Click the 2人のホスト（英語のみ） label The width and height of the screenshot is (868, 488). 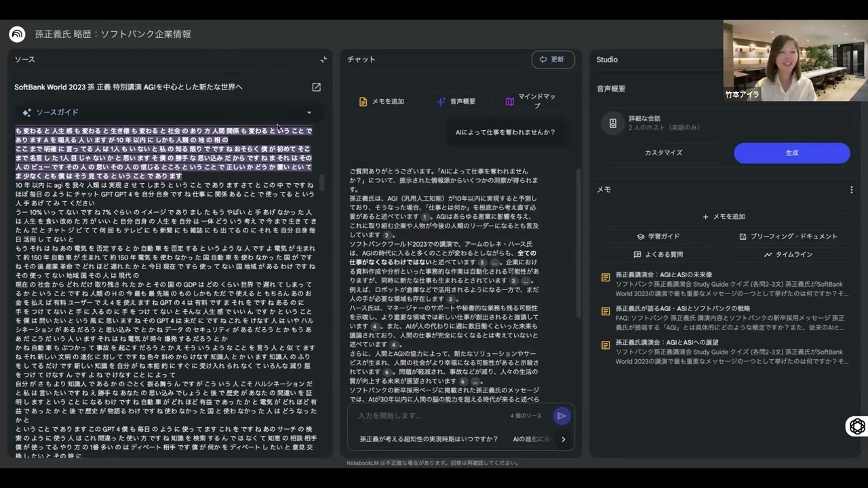click(x=664, y=127)
